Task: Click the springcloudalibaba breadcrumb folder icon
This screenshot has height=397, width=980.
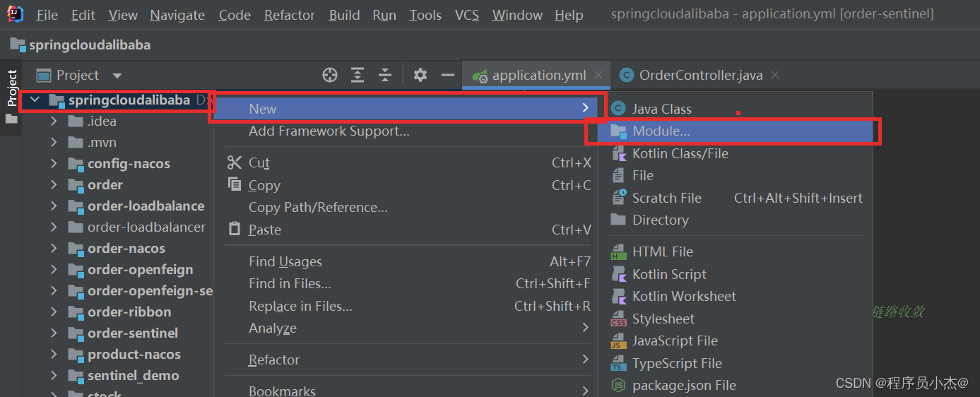Action: pos(18,45)
